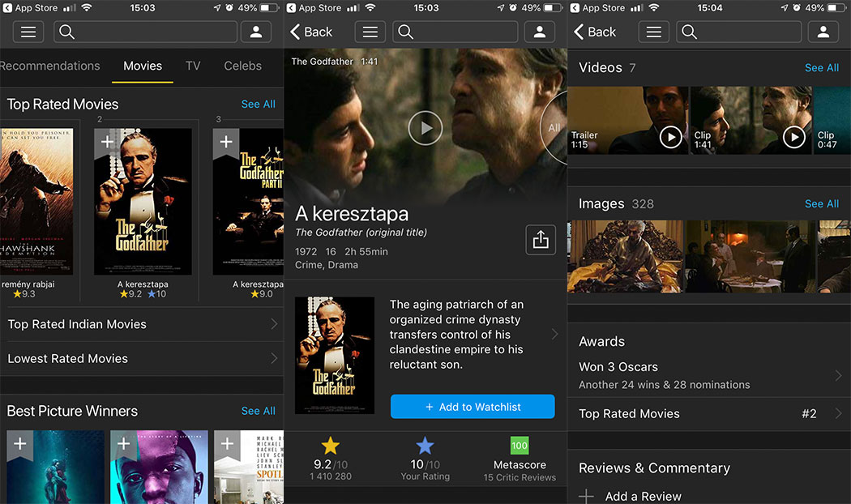The height and width of the screenshot is (504, 851).
Task: See All Top Rated Movies
Action: (259, 105)
